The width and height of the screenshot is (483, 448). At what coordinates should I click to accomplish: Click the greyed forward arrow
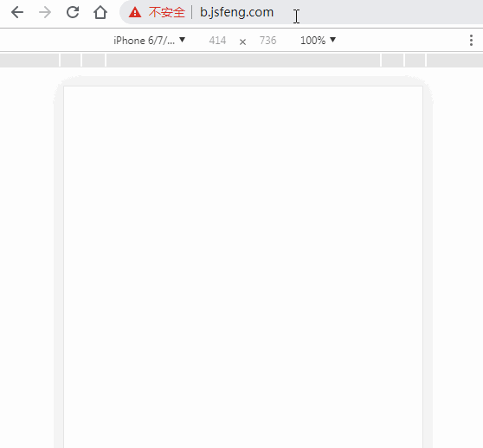(45, 13)
